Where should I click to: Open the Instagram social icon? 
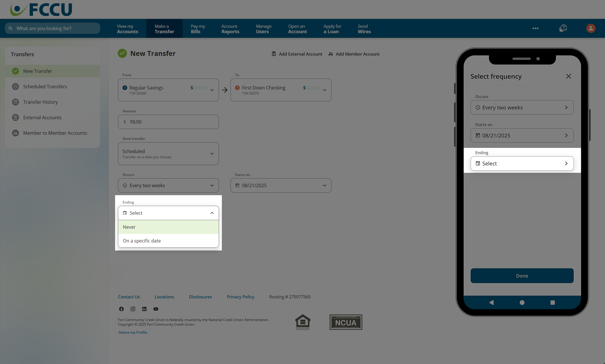(133, 309)
